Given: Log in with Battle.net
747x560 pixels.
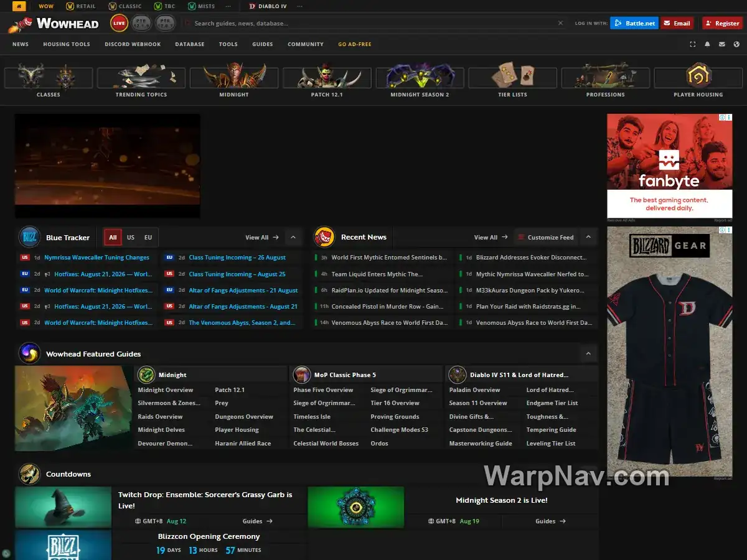Looking at the screenshot, I should (x=634, y=23).
